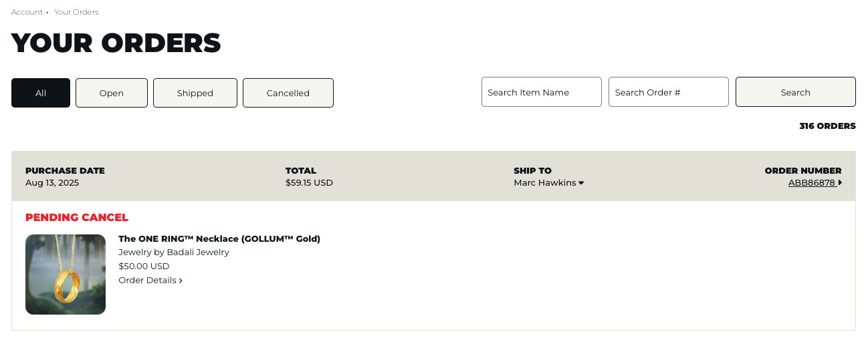The height and width of the screenshot is (358, 868).
Task: Switch to the Open orders filter
Action: pos(112,93)
